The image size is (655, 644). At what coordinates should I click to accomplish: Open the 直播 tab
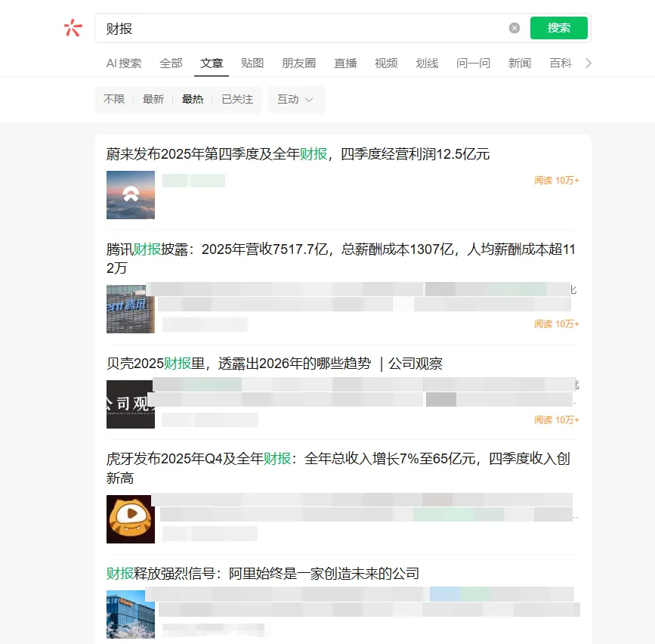345,63
